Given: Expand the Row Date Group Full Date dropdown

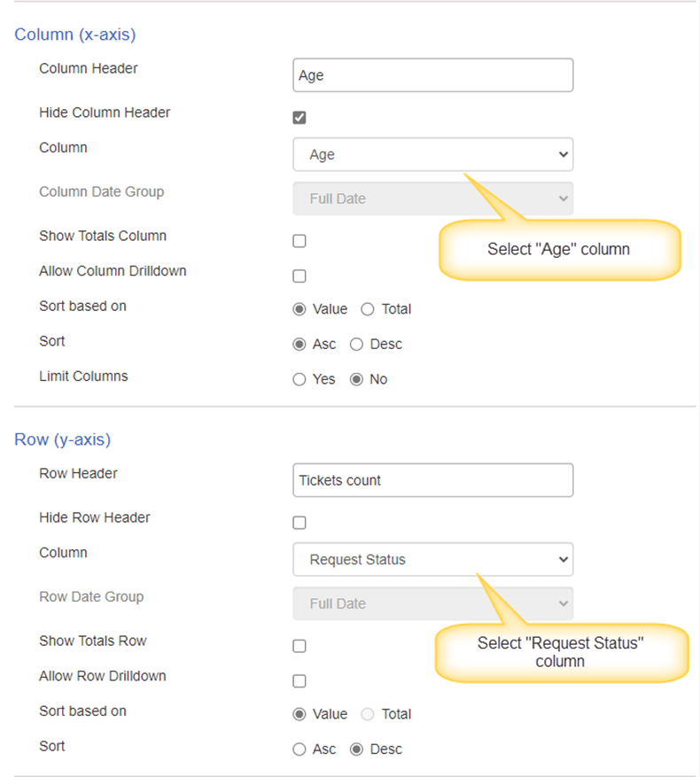Looking at the screenshot, I should [432, 603].
